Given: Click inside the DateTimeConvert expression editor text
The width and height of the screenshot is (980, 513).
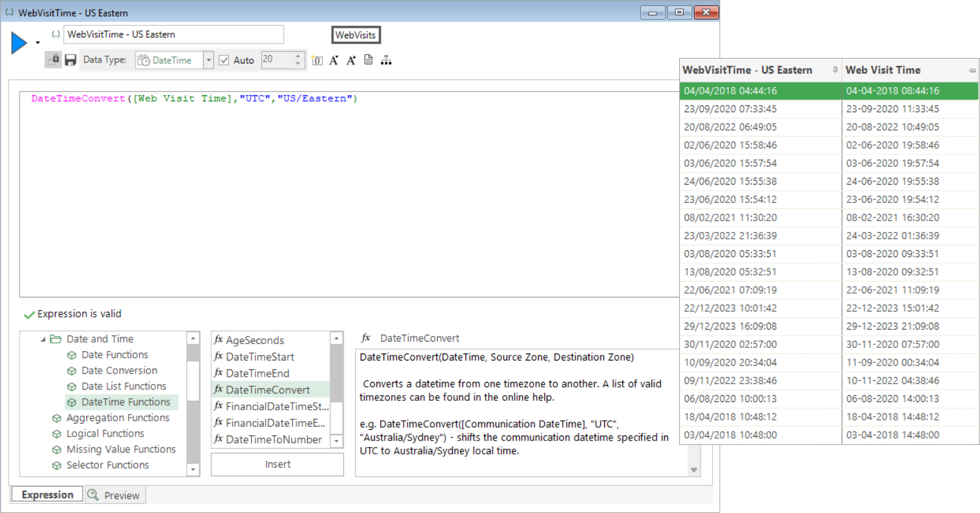Looking at the screenshot, I should click(194, 98).
